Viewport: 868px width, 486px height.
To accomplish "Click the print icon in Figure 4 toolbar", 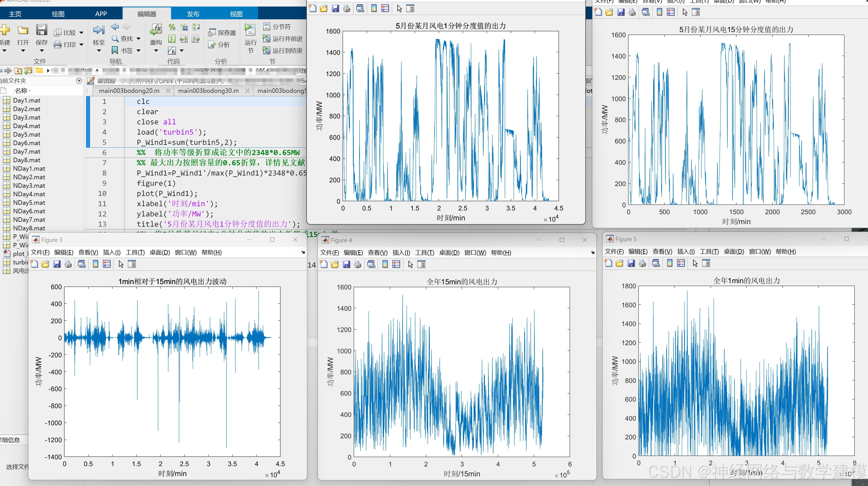I will pos(357,264).
